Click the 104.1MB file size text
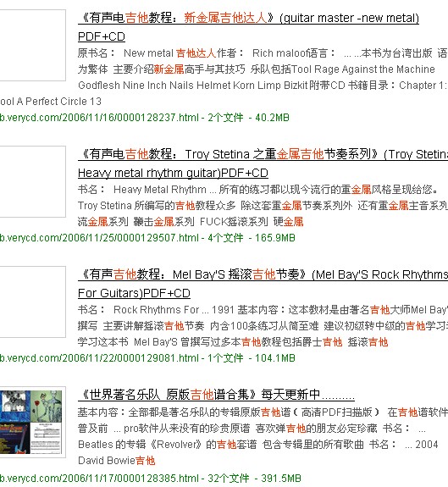Image resolution: width=448 pixels, height=487 pixels. click(274, 358)
